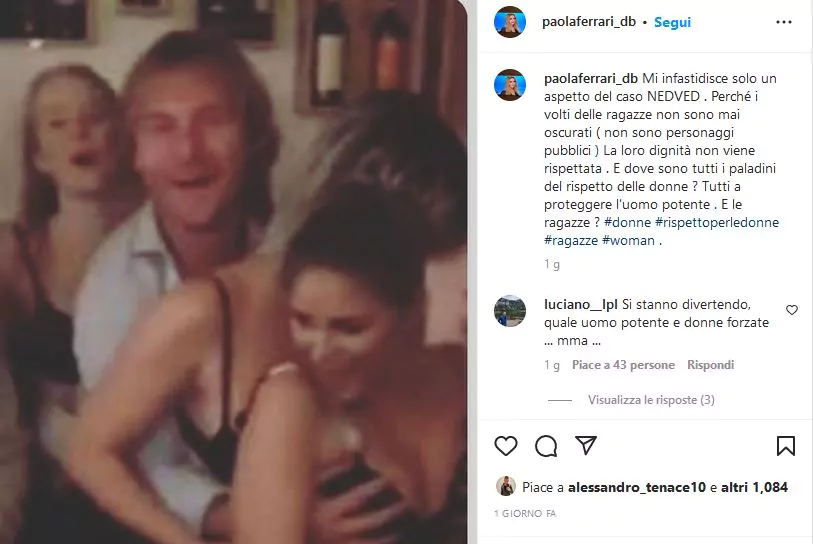Open the 'Piace a 43 persone' likes list
The width and height of the screenshot is (813, 544).
[x=623, y=365]
